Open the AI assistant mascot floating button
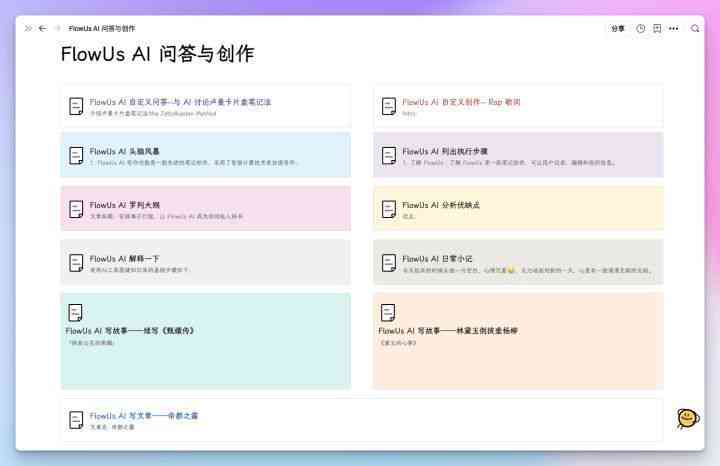This screenshot has height=466, width=720. (688, 418)
